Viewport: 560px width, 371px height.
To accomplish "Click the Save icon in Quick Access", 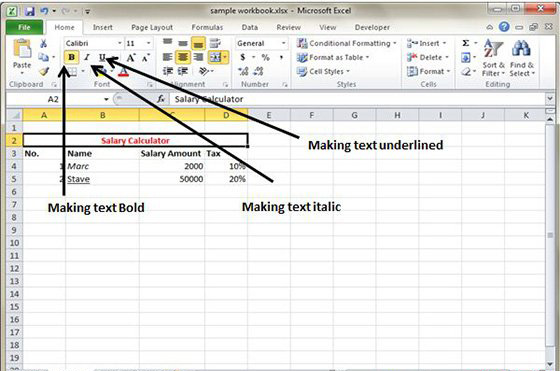I will coord(29,11).
